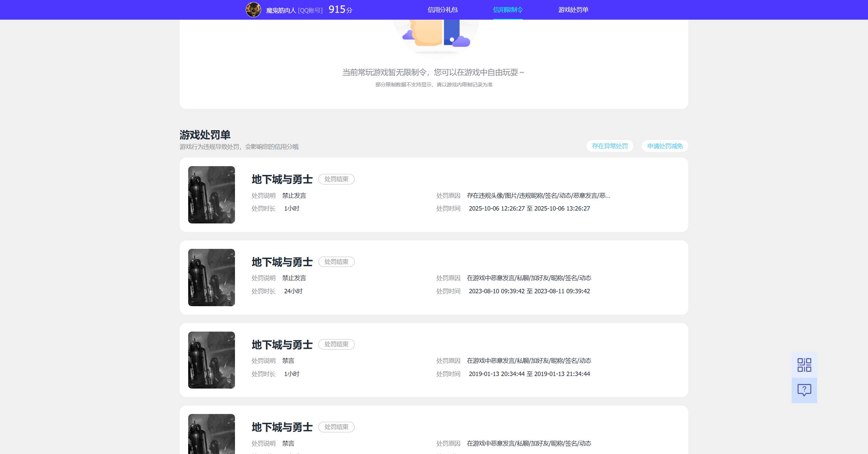Open the help feedback chat icon

click(x=804, y=390)
